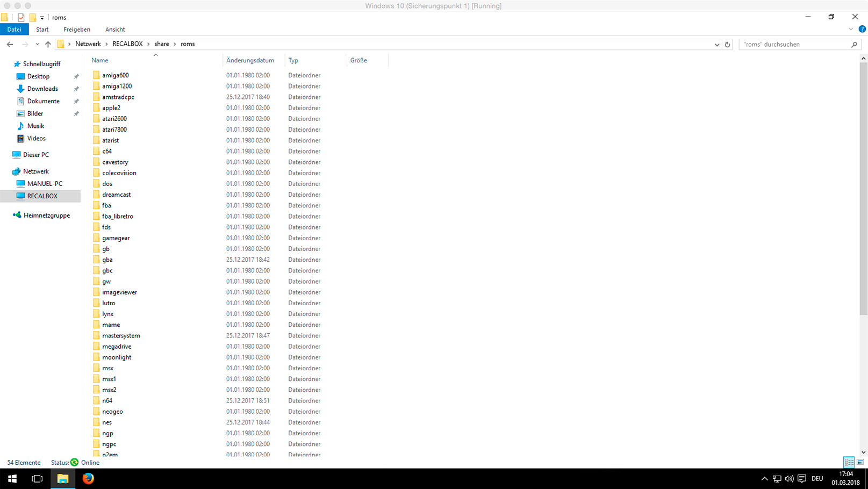This screenshot has height=489, width=868.
Task: Click the roms search field
Action: [x=794, y=45]
